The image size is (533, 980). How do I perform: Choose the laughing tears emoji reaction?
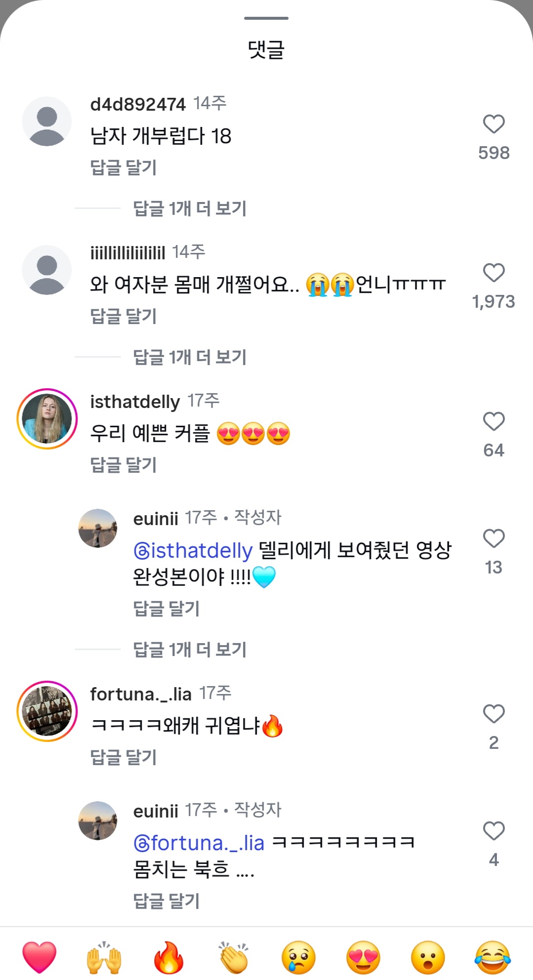(x=492, y=957)
